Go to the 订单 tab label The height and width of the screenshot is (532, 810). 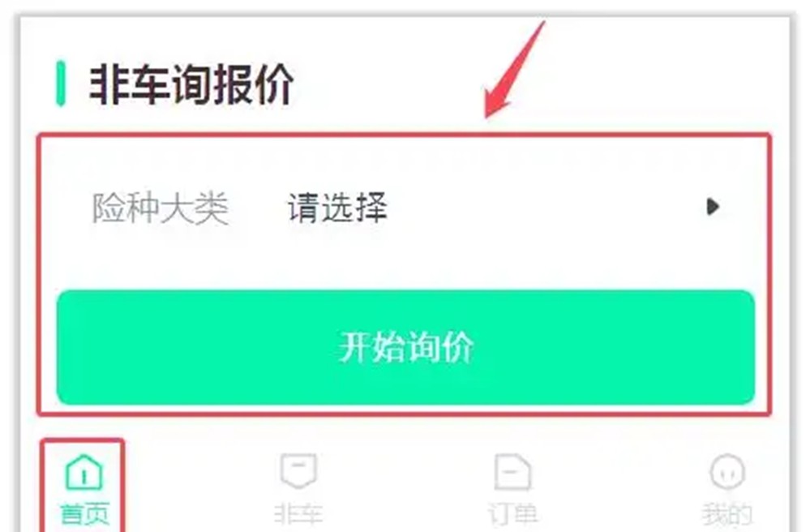tap(512, 514)
